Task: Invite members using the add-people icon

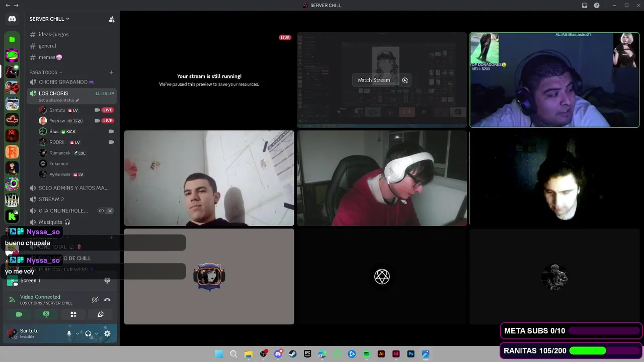Action: (112, 19)
